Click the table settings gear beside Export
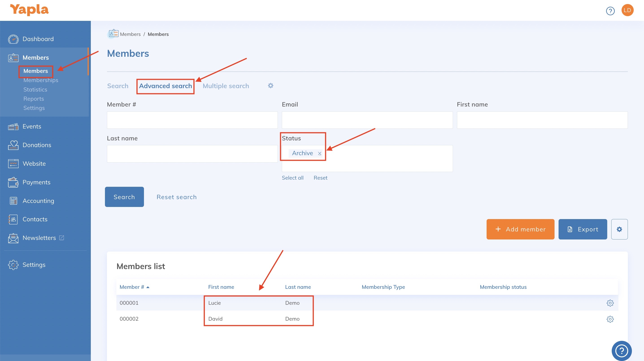Image resolution: width=644 pixels, height=361 pixels. pos(619,229)
